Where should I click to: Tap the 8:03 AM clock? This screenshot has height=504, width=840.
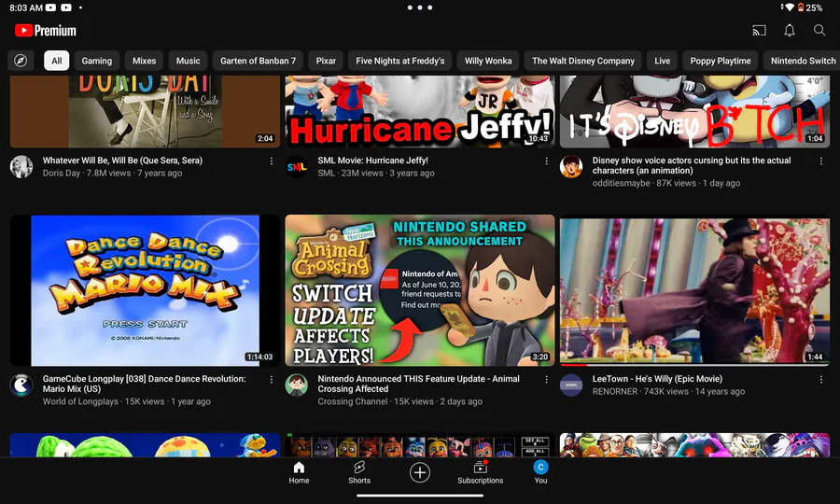26,7
